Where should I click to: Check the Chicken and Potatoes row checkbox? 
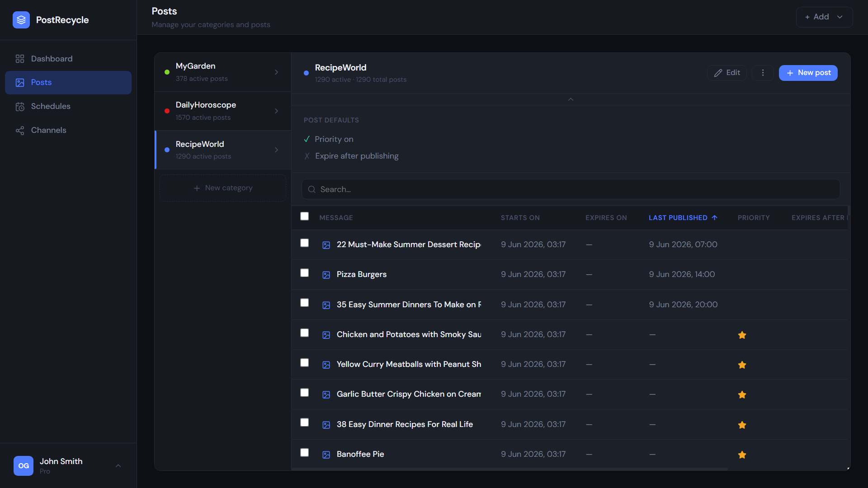pos(305,333)
